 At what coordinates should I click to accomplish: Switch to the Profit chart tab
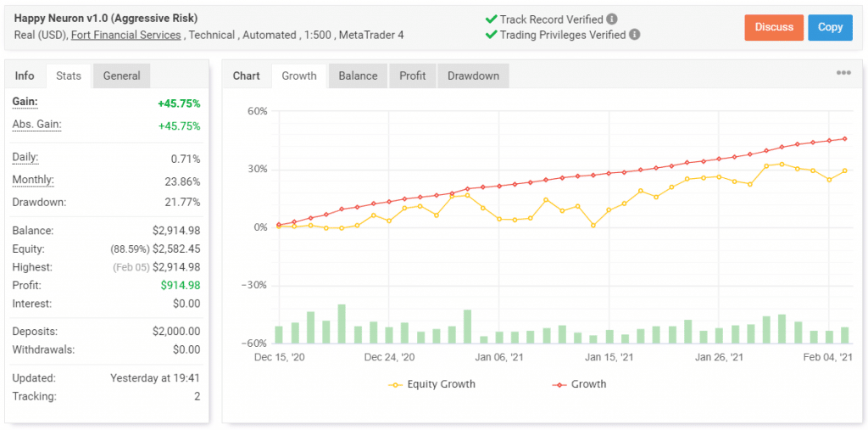pyautogui.click(x=413, y=75)
